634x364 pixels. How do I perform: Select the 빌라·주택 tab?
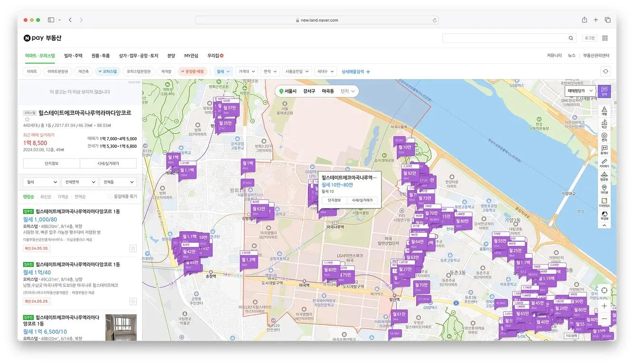coord(73,55)
